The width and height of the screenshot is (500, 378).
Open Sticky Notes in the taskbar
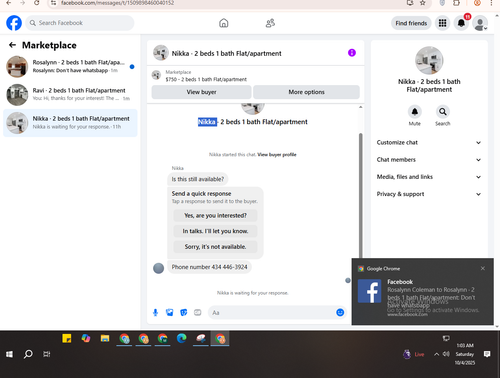coord(67,338)
